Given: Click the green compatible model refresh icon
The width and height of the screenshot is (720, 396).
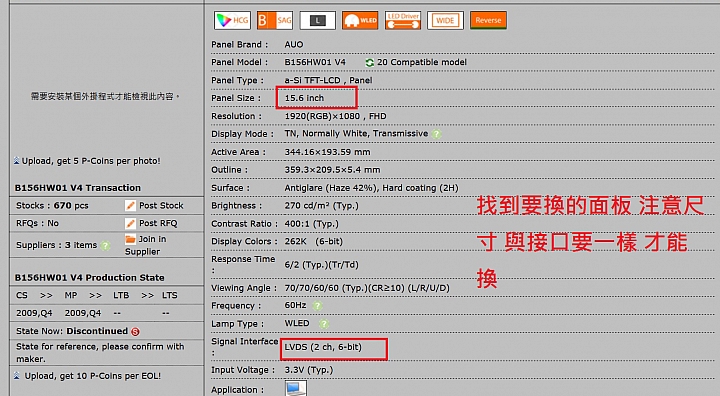Looking at the screenshot, I should pyautogui.click(x=370, y=62).
